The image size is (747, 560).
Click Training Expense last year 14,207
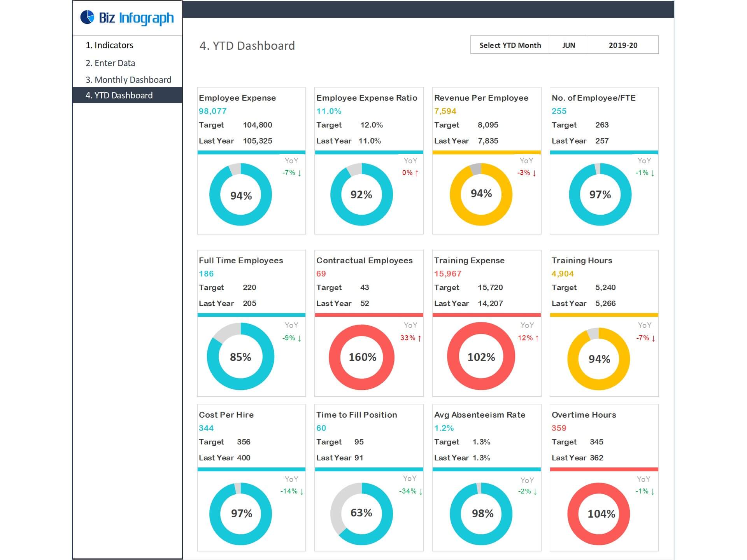(490, 303)
